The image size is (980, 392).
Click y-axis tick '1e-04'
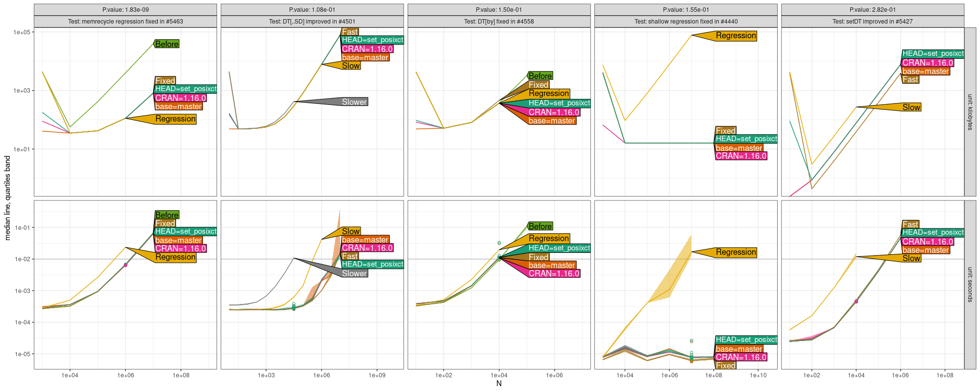[23, 322]
